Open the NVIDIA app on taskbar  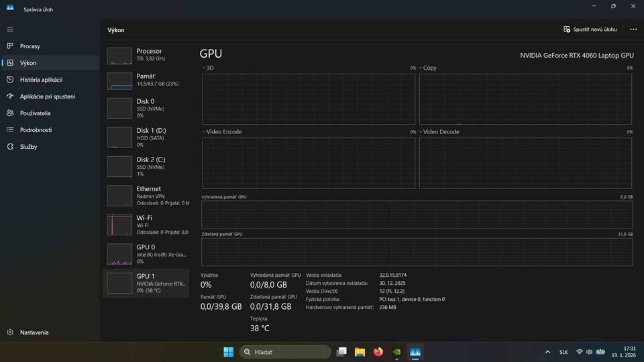point(396,352)
